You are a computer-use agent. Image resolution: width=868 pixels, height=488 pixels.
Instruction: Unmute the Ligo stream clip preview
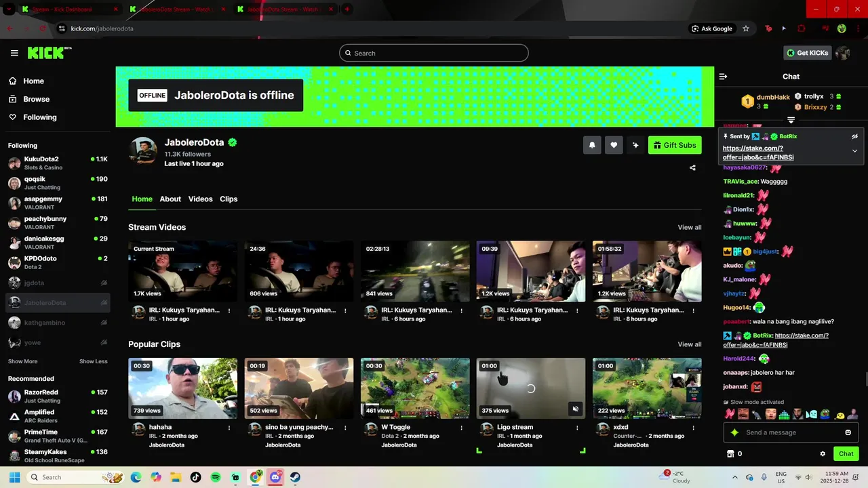tap(575, 409)
